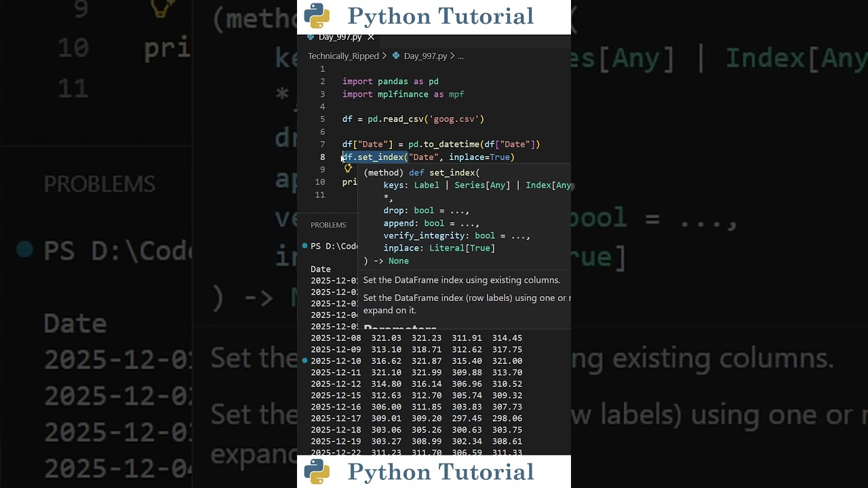The height and width of the screenshot is (488, 868).
Task: Open the PROBLEMS panel tab
Action: [328, 225]
